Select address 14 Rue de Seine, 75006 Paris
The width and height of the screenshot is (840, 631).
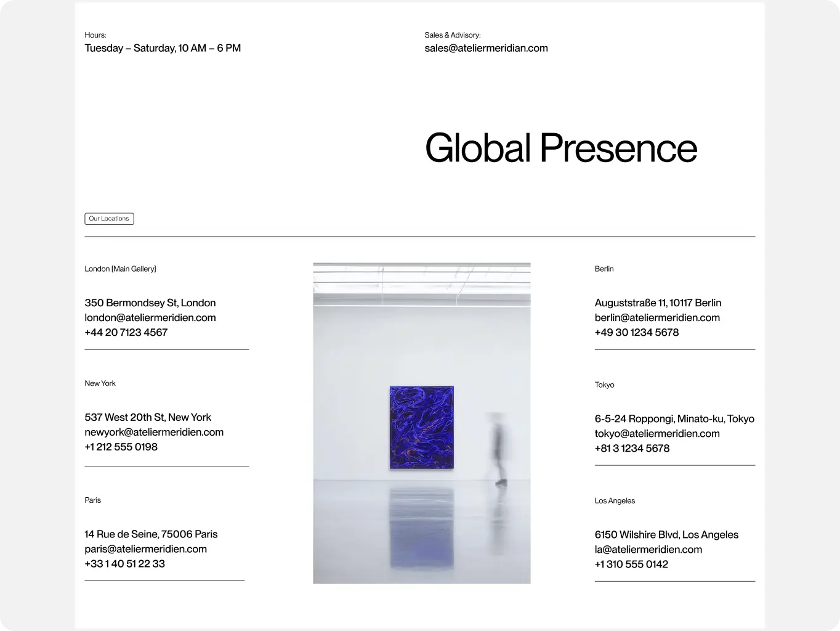click(x=151, y=534)
